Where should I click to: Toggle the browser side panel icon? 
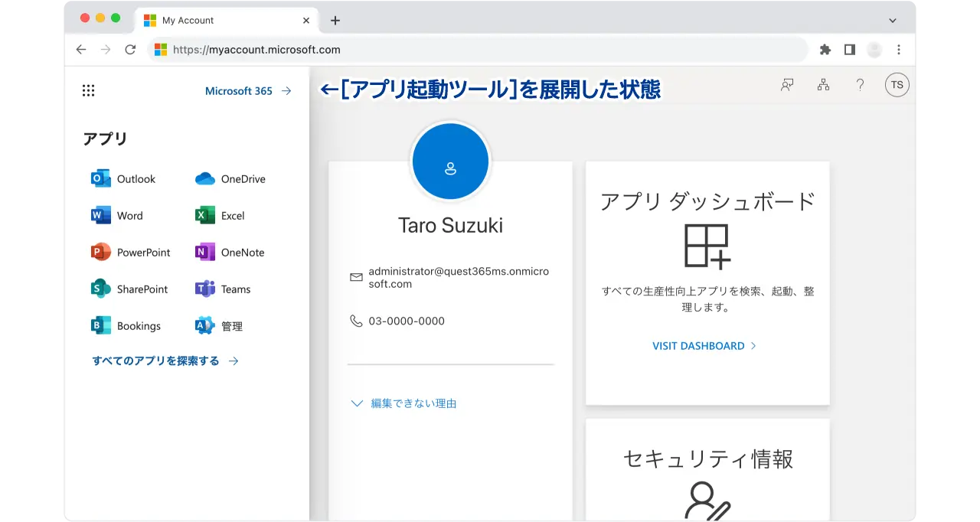coord(849,49)
